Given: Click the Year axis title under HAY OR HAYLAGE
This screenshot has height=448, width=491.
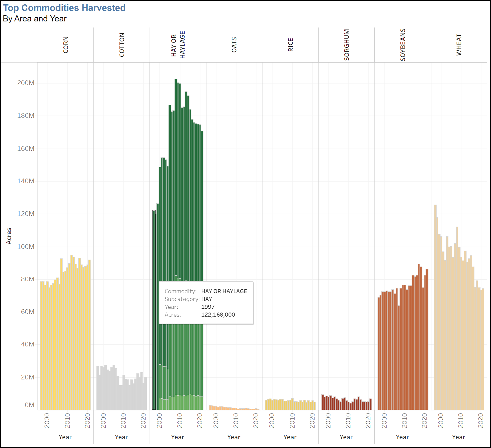Looking at the screenshot, I should click(178, 437).
